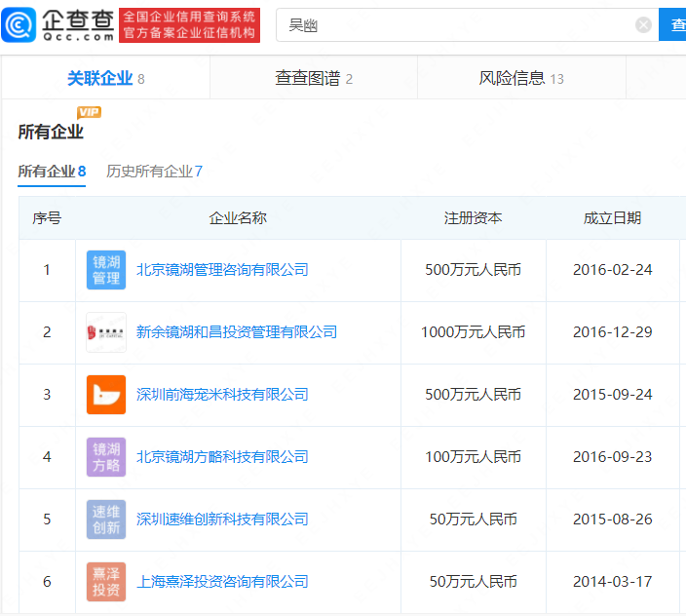Select the date cell 2015-08-26
This screenshot has height=616, width=686.
click(613, 520)
